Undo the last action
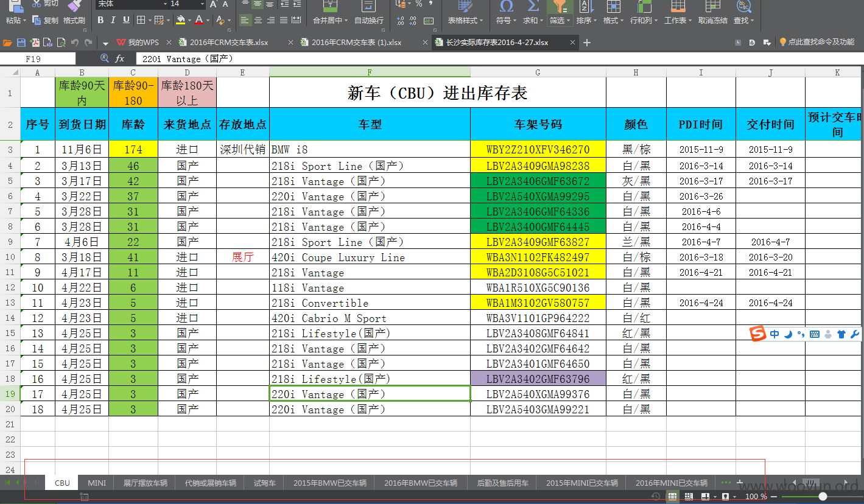 (x=75, y=43)
